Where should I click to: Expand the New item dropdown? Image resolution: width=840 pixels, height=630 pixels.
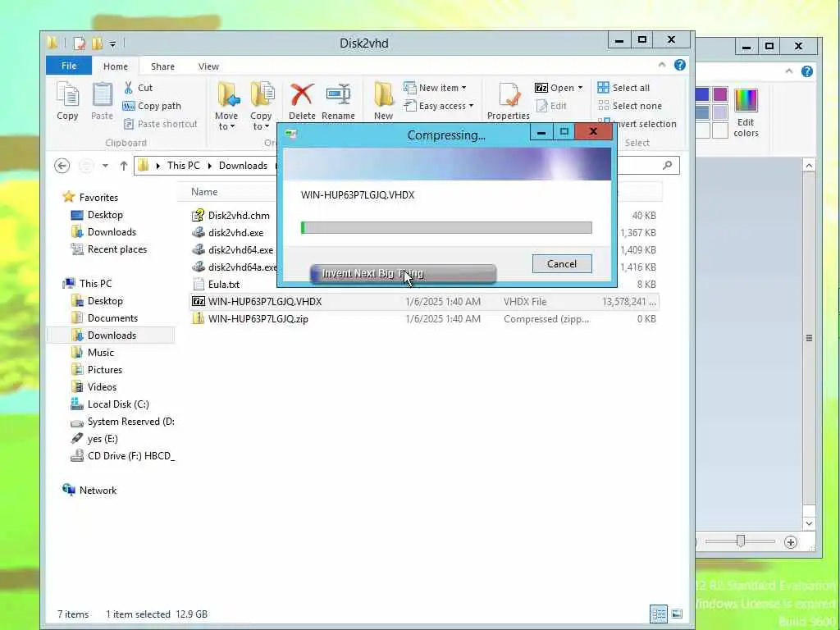click(435, 87)
